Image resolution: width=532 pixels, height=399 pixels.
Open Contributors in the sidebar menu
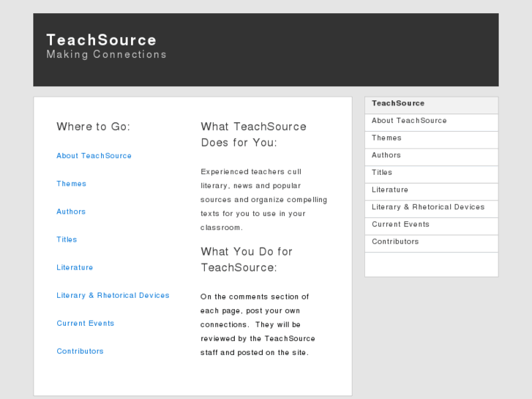tap(432, 244)
